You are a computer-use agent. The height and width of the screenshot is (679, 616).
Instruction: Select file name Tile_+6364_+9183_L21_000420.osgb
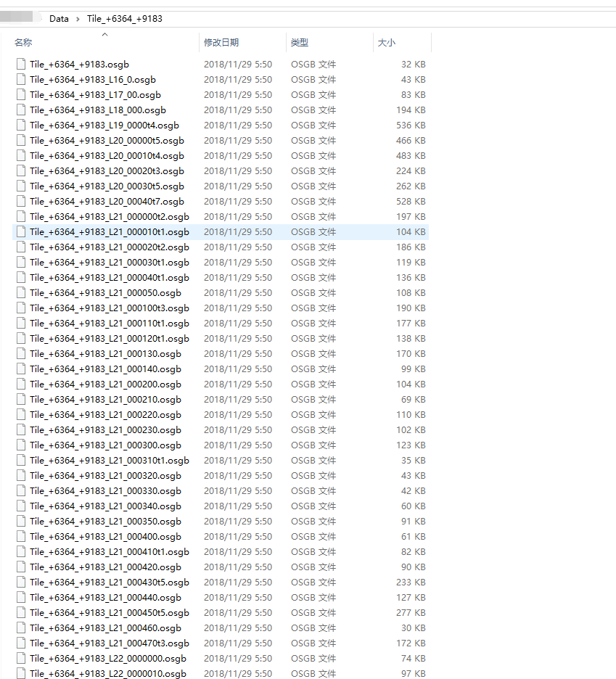(x=105, y=567)
